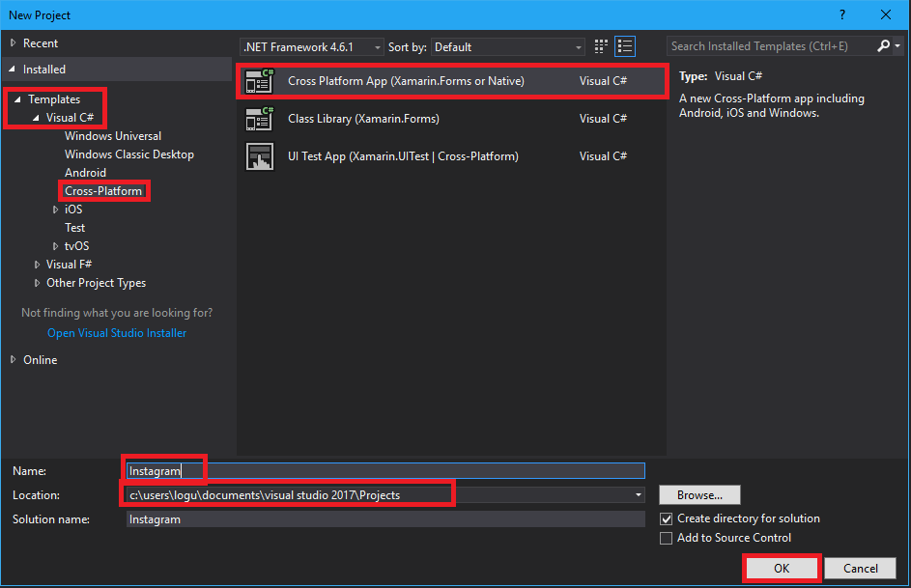Select Class Library (Xamarin.Forms) icon

coord(259,119)
